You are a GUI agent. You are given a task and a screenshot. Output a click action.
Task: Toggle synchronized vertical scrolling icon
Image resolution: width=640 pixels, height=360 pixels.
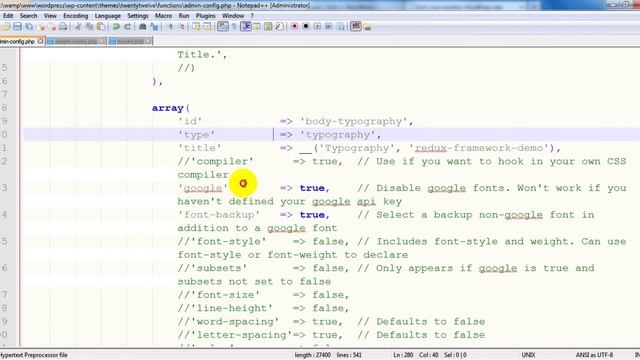(196, 27)
